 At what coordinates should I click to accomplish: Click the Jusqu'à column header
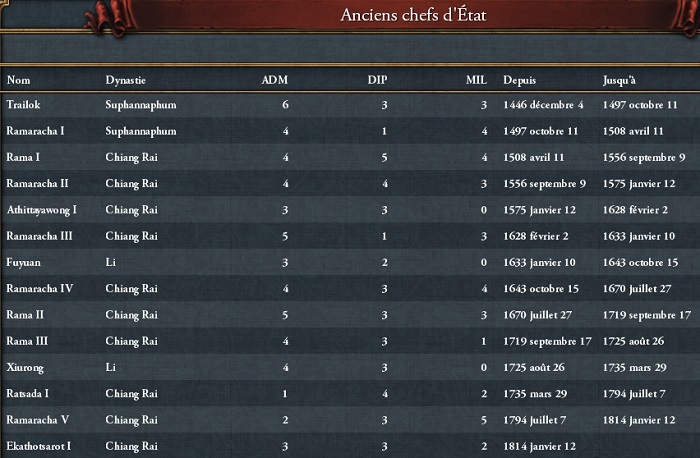point(619,80)
